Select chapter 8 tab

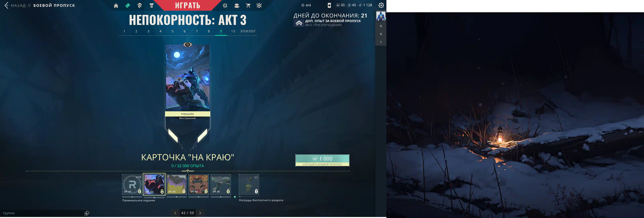(209, 31)
